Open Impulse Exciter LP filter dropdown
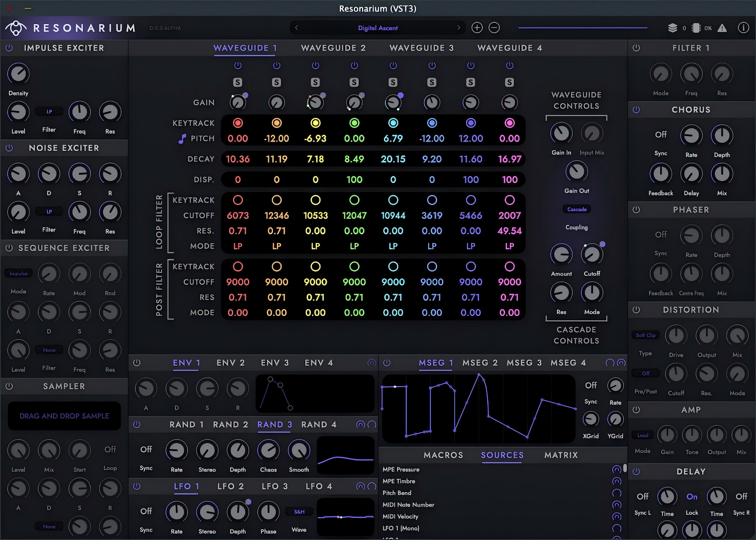The width and height of the screenshot is (756, 540). 49,112
